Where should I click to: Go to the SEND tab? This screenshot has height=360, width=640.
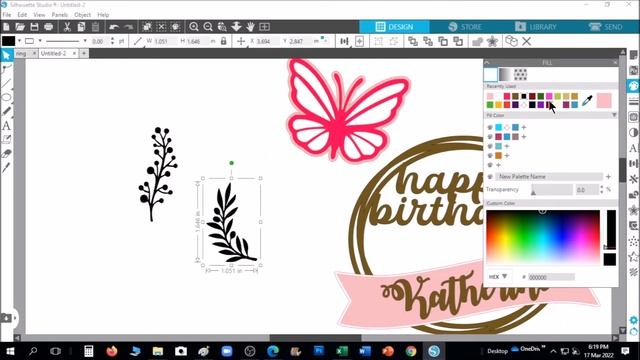click(606, 27)
